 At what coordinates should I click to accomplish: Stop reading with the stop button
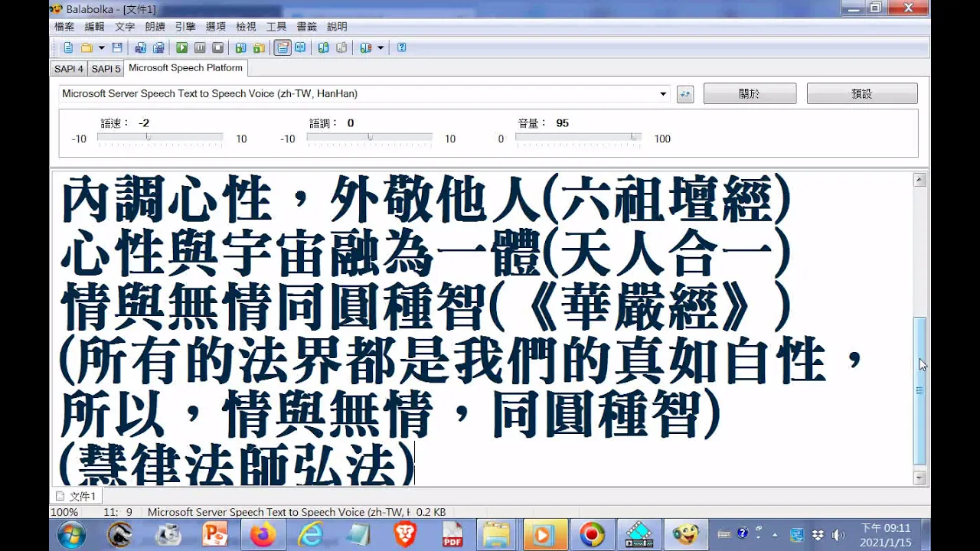[x=217, y=47]
